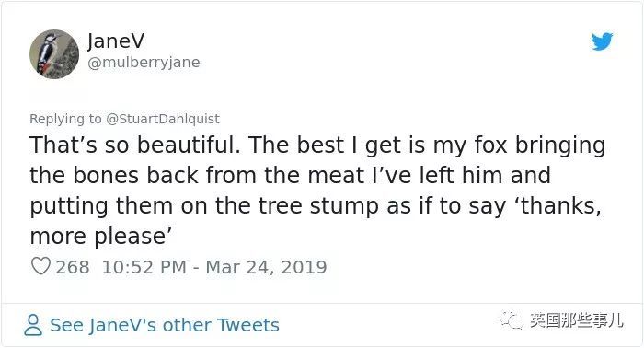Image resolution: width=644 pixels, height=348 pixels.
Task: Open the 10:52 PM timestamp link
Action: pyautogui.click(x=144, y=267)
